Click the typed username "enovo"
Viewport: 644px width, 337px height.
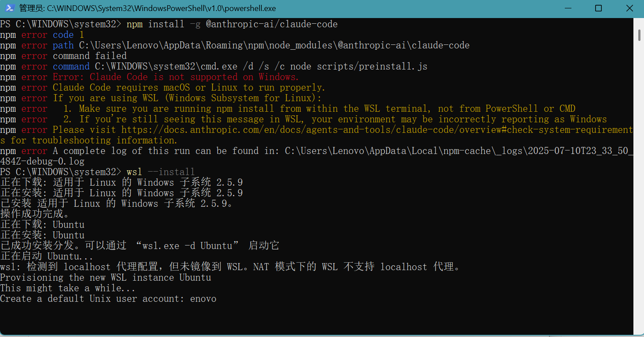point(203,299)
